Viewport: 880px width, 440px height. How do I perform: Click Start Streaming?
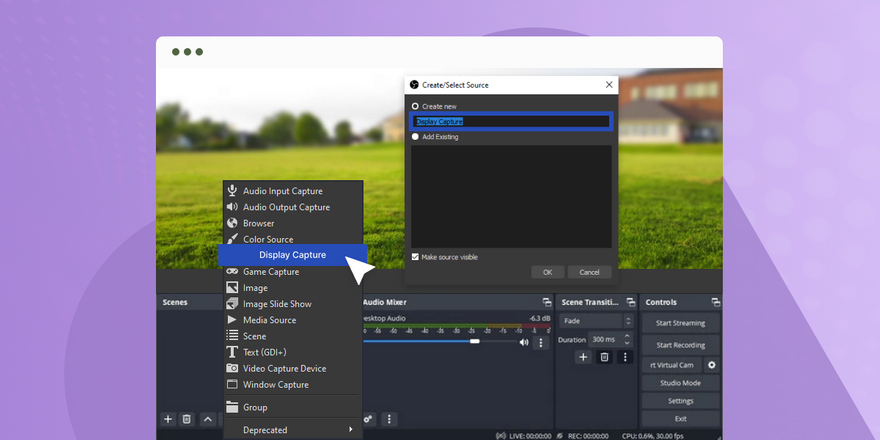[680, 323]
